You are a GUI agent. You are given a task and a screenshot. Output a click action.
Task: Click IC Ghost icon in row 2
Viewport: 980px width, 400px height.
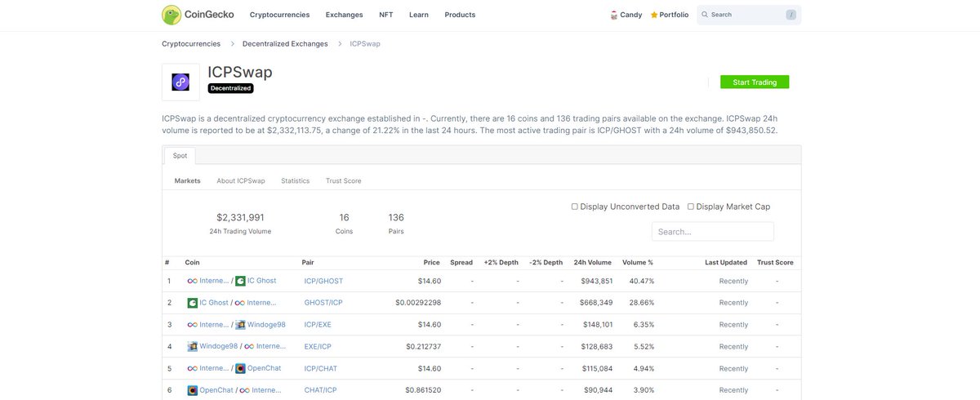click(x=192, y=303)
